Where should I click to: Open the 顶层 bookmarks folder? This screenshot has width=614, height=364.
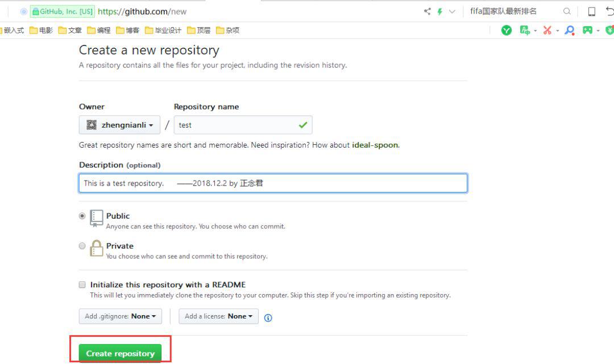point(199,30)
